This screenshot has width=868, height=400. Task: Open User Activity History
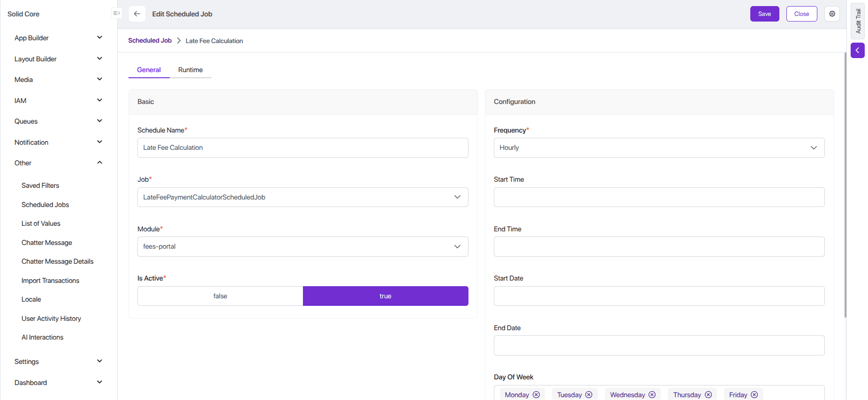51,319
